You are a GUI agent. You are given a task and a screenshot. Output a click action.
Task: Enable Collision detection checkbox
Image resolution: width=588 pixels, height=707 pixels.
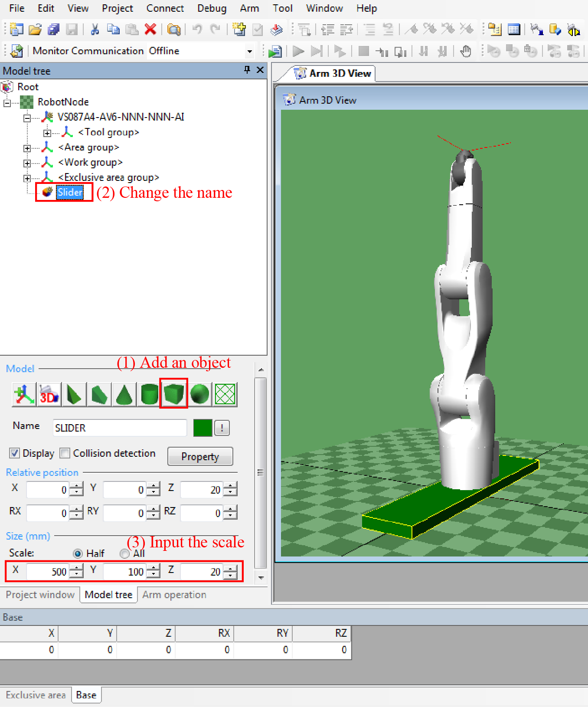(65, 453)
